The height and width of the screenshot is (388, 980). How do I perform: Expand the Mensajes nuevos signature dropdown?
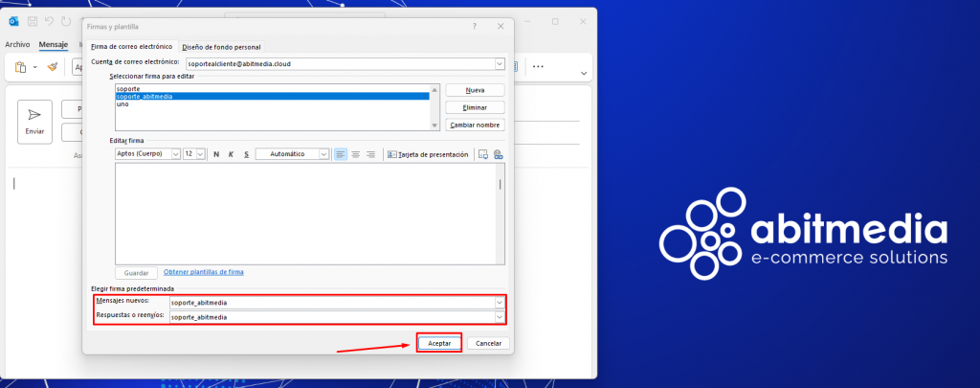point(499,303)
